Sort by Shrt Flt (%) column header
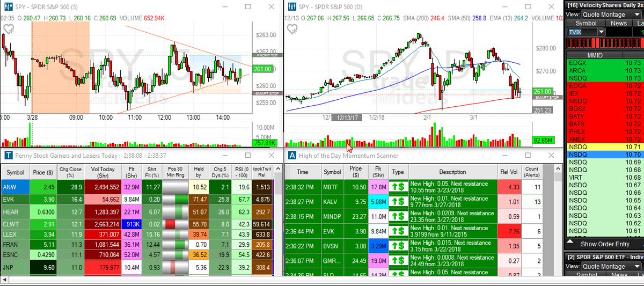This screenshot has height=286, width=644. (153, 172)
